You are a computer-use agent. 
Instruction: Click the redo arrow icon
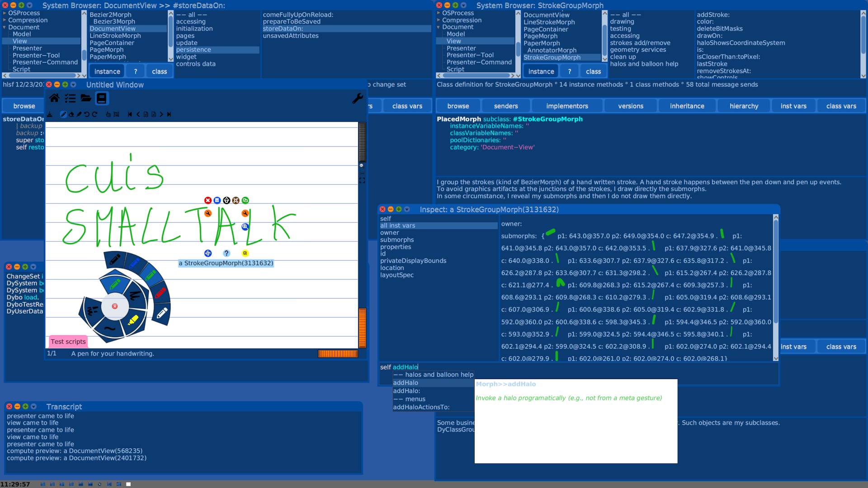click(94, 114)
